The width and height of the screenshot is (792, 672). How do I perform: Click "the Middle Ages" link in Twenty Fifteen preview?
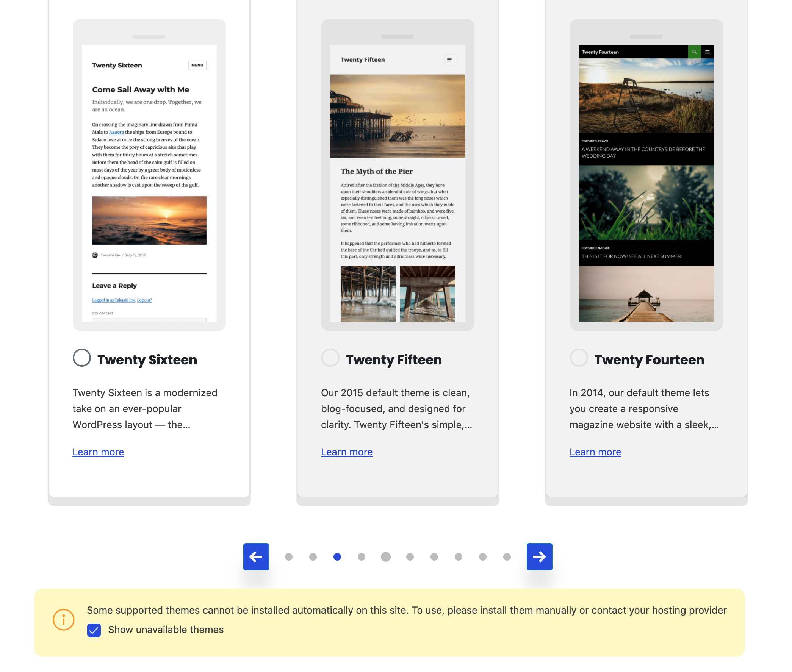(408, 185)
